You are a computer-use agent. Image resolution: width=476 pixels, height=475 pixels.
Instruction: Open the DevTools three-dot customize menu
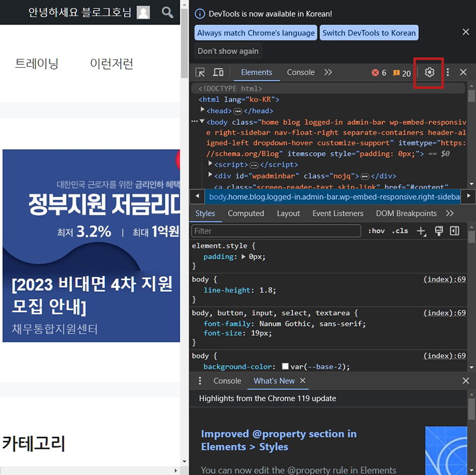pos(448,72)
